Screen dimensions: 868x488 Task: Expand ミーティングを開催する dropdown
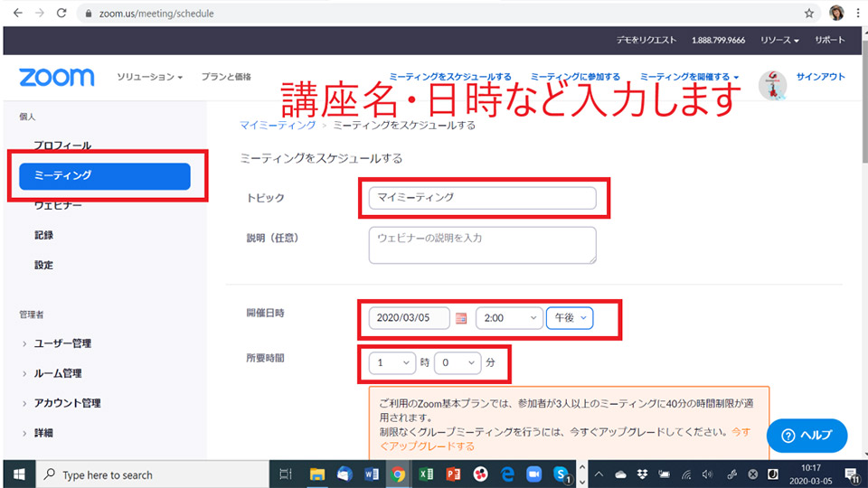[689, 76]
